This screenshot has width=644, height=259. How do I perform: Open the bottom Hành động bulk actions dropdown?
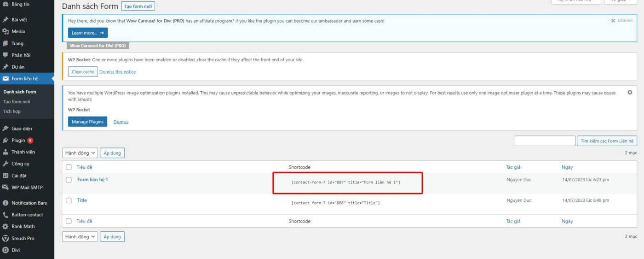(80, 237)
